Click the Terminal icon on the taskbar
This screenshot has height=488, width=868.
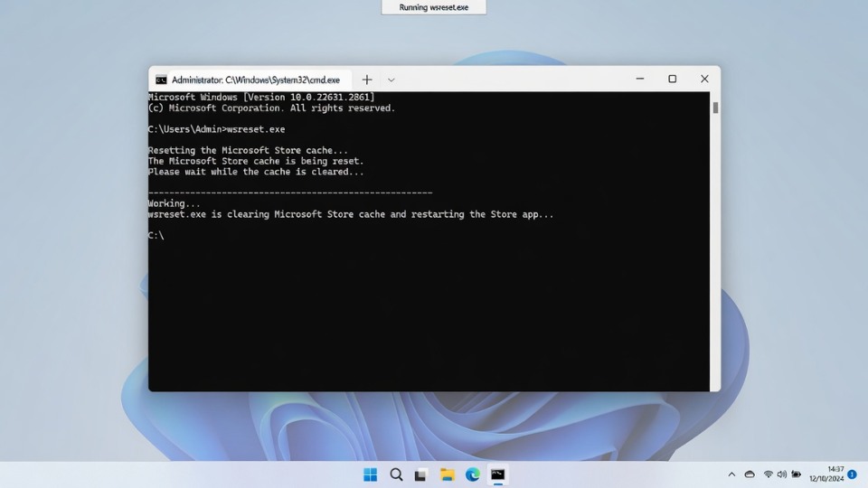[497, 474]
